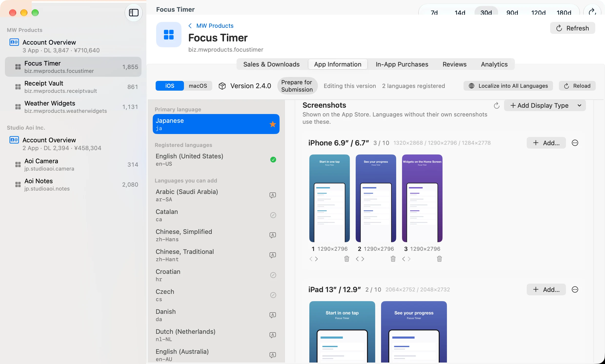Image resolution: width=605 pixels, height=364 pixels.
Task: Move iPhone screenshot 3 left
Action: [x=404, y=259]
